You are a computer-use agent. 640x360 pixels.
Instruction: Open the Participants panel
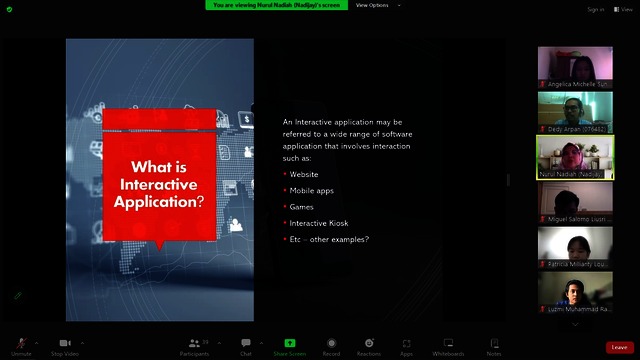point(195,347)
